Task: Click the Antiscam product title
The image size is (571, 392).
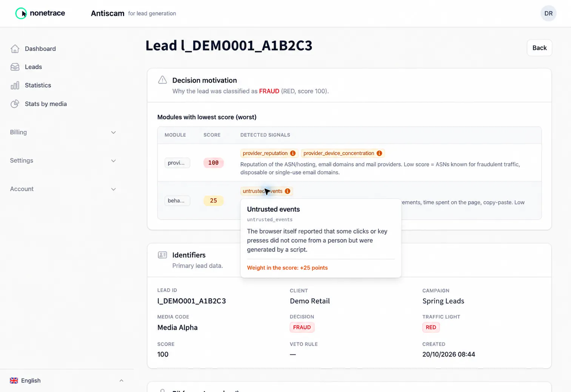Action: tap(108, 14)
